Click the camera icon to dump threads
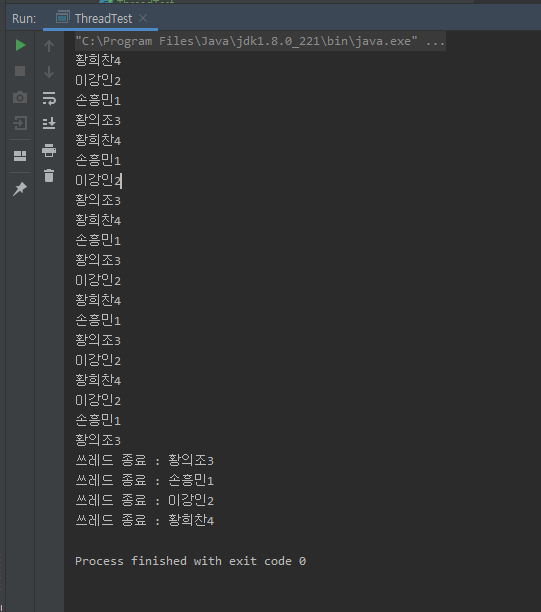This screenshot has width=541, height=612. tap(20, 97)
